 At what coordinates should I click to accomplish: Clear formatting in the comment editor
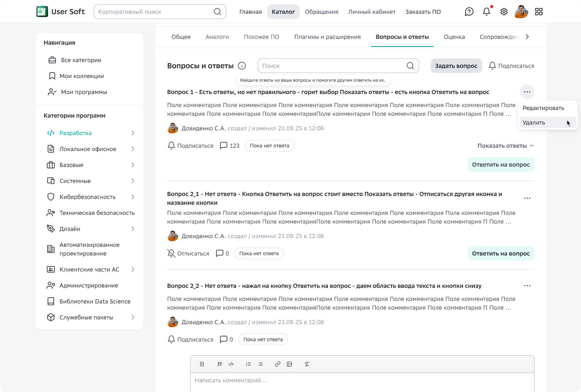(307, 364)
